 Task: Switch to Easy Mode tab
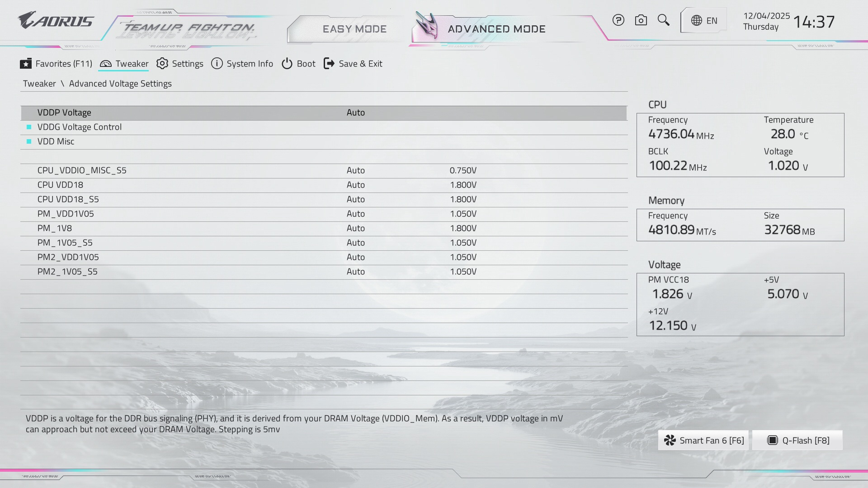click(x=354, y=29)
